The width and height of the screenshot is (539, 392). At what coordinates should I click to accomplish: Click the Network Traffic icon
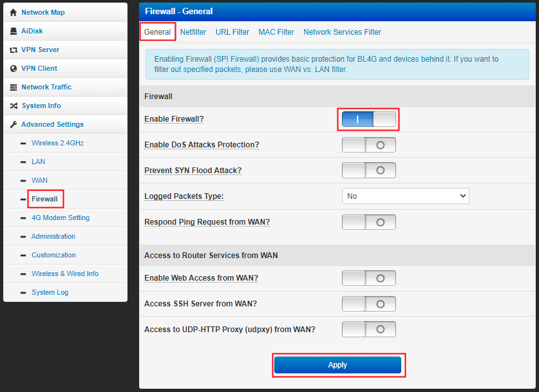(14, 87)
